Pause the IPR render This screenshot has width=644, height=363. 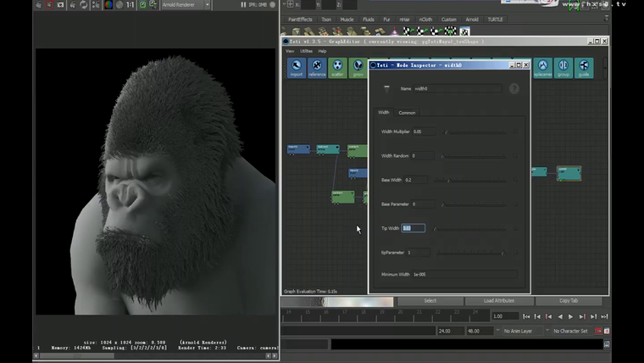tap(244, 4)
